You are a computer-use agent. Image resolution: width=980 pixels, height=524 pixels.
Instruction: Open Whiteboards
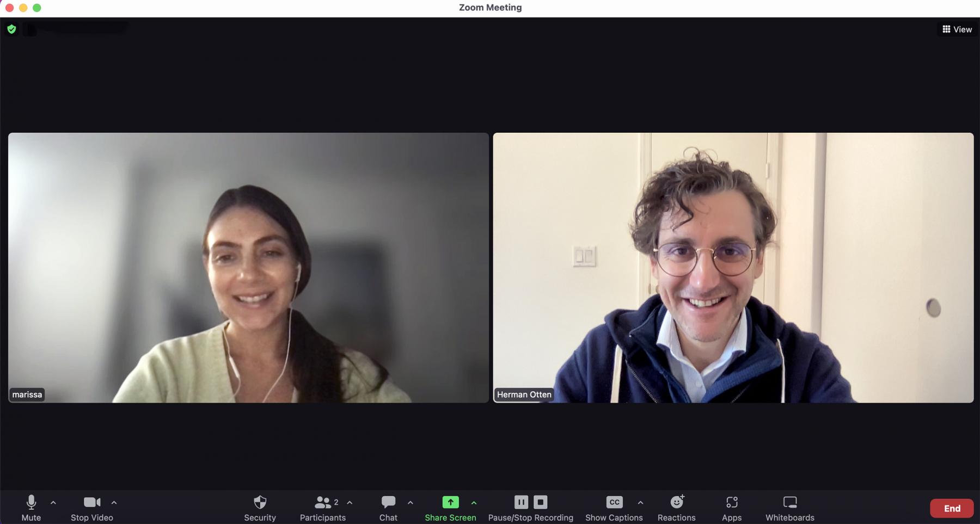point(790,508)
